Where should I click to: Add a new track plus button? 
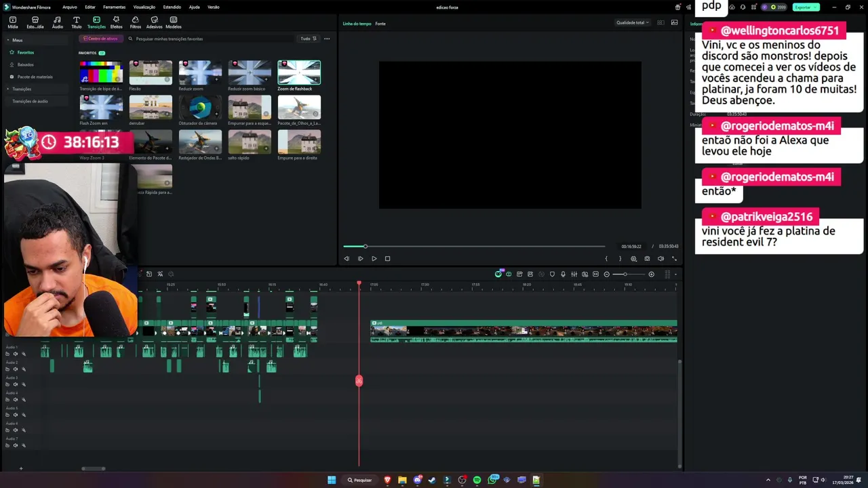[20, 468]
